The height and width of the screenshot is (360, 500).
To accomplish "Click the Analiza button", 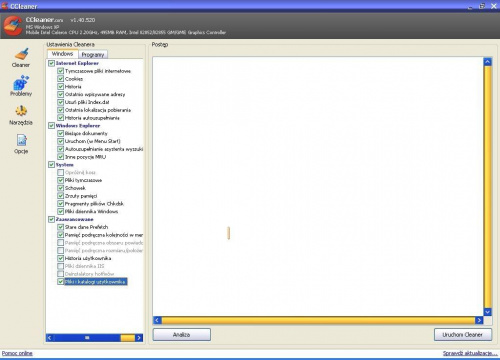I will click(182, 335).
